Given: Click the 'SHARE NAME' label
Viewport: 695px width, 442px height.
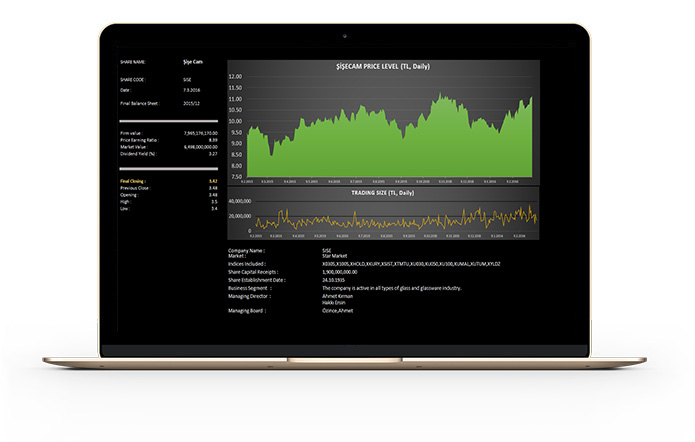Looking at the screenshot, I should [133, 62].
